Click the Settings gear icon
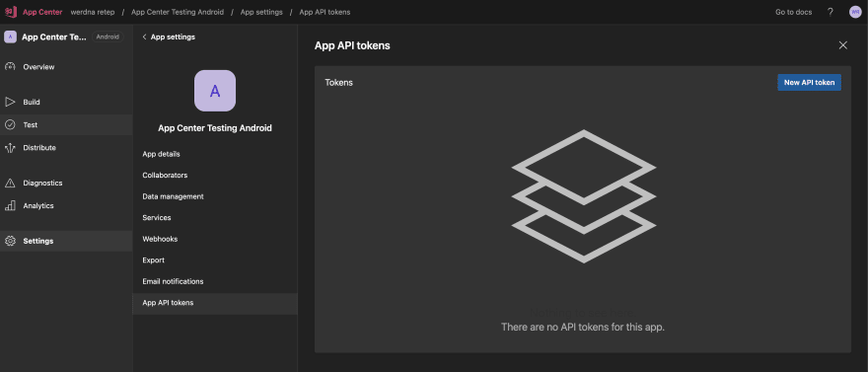The image size is (868, 372). (10, 241)
